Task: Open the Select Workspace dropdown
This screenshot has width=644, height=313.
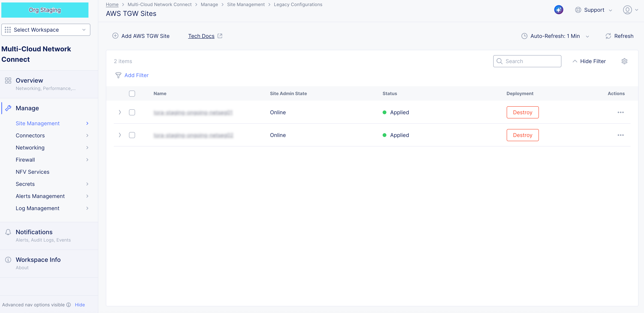Action: pos(46,30)
